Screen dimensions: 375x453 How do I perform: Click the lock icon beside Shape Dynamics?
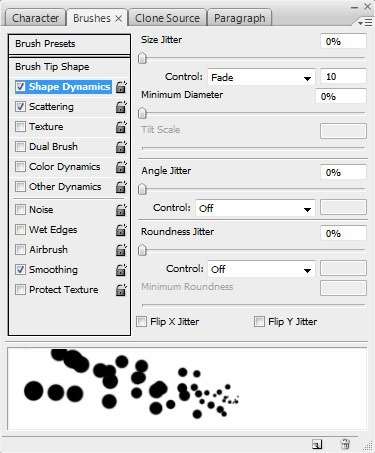121,87
